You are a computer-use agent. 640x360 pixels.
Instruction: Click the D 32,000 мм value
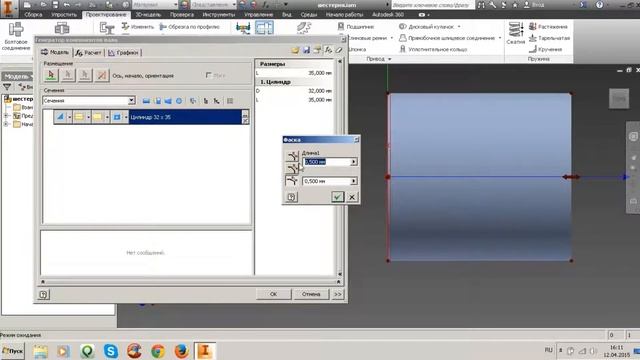(320, 91)
